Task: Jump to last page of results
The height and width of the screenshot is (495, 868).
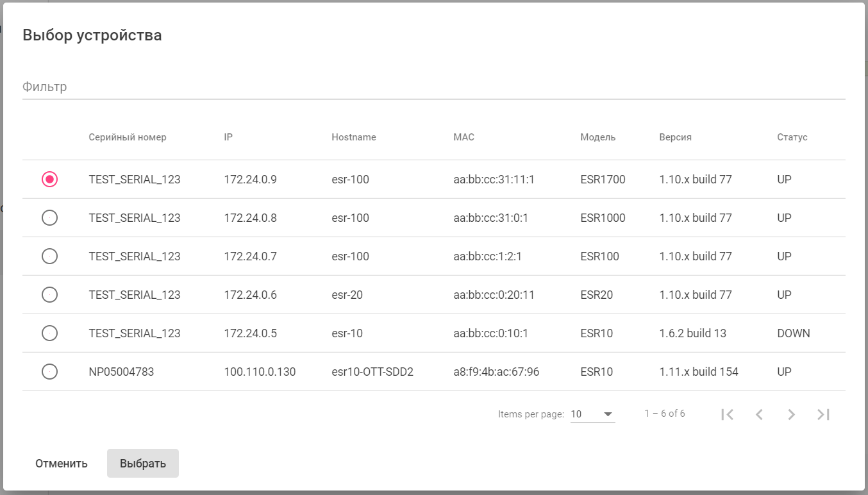Action: 824,414
